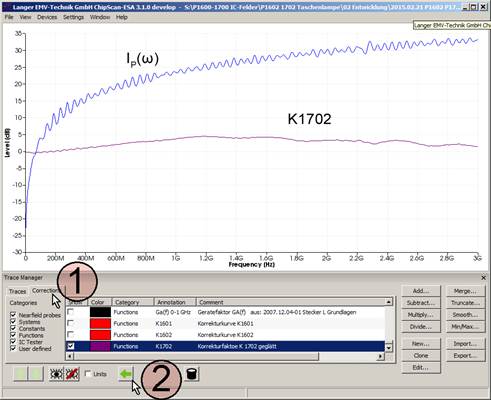Click the New... button
The height and width of the screenshot is (400, 491).
click(421, 344)
